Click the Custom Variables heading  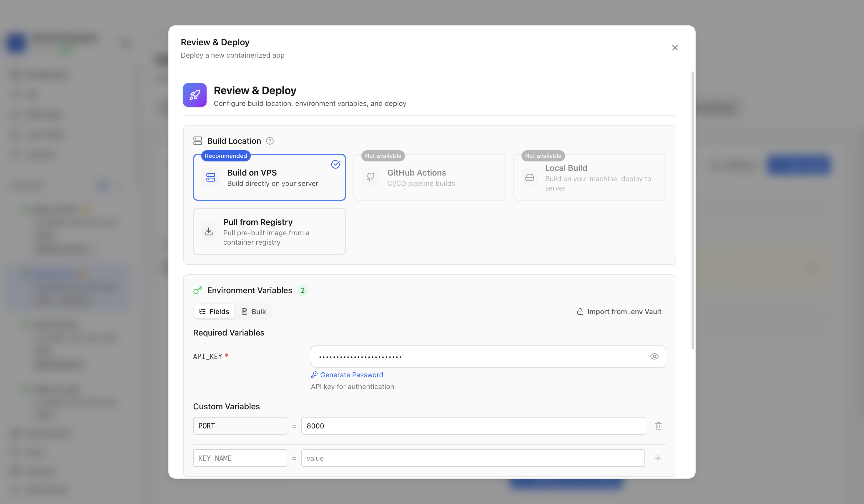coord(226,406)
